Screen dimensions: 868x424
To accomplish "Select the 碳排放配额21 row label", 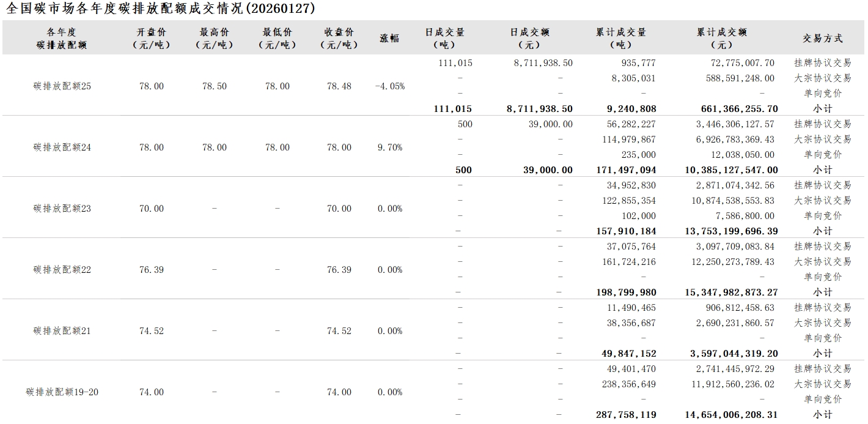I will click(x=62, y=331).
